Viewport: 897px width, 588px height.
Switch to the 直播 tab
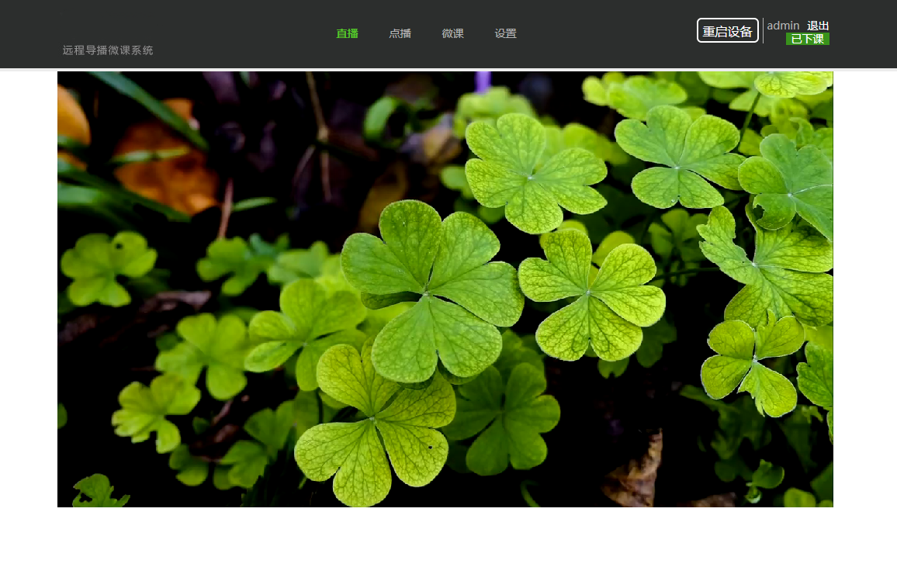coord(347,33)
